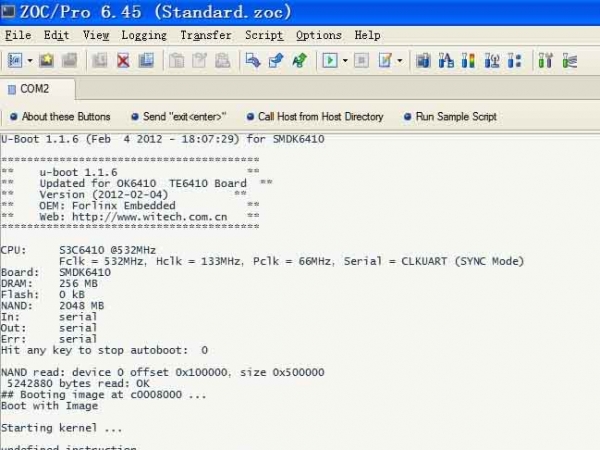Screen dimensions: 600x450
Task: Click the green tools settings icon
Action: 545,60
